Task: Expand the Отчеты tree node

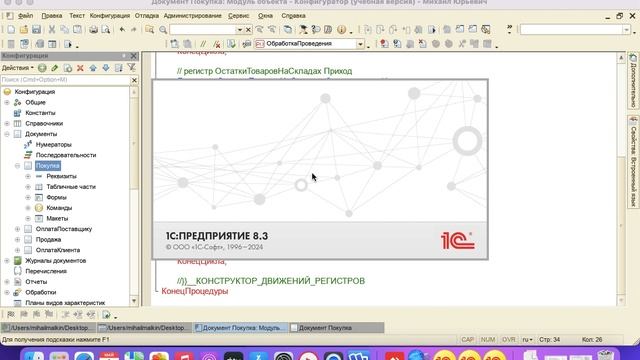Action: tap(7, 282)
